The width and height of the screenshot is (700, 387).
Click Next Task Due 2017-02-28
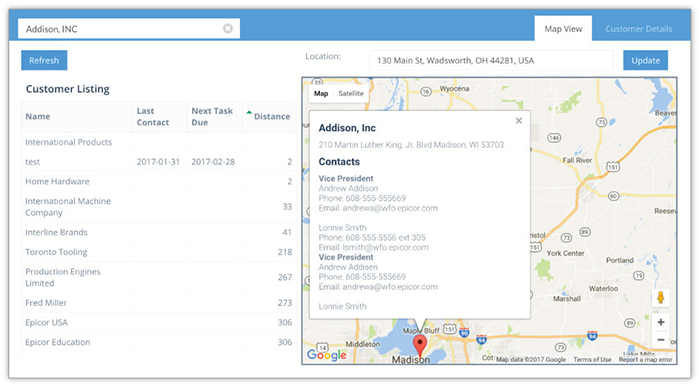tap(213, 162)
